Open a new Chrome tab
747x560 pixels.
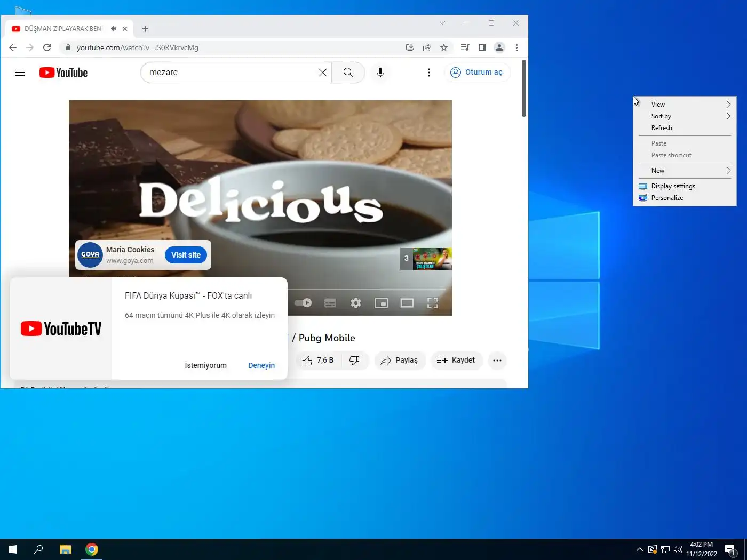tap(145, 29)
